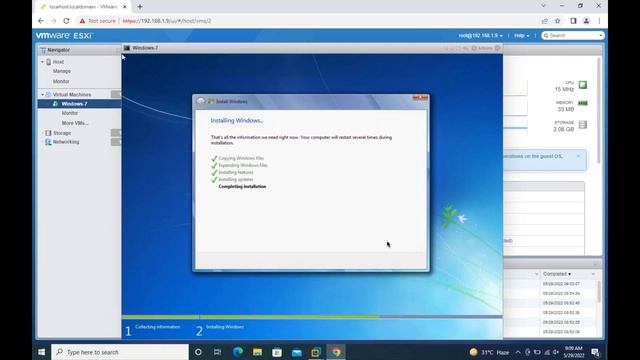640x360 pixels.
Task: Click the Storage icon in Navigator
Action: click(48, 133)
